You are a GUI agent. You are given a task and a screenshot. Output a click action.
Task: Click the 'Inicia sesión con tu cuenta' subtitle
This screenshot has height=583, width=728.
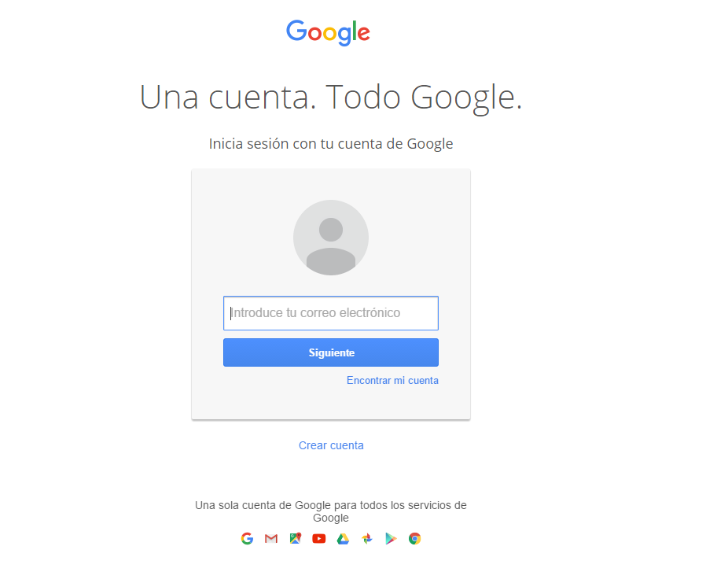point(296,144)
